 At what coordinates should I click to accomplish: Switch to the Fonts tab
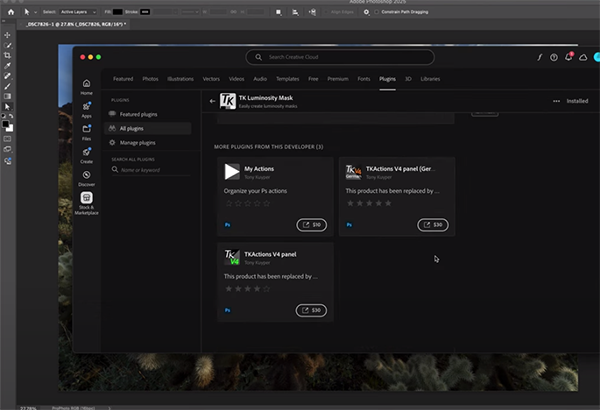pos(364,79)
